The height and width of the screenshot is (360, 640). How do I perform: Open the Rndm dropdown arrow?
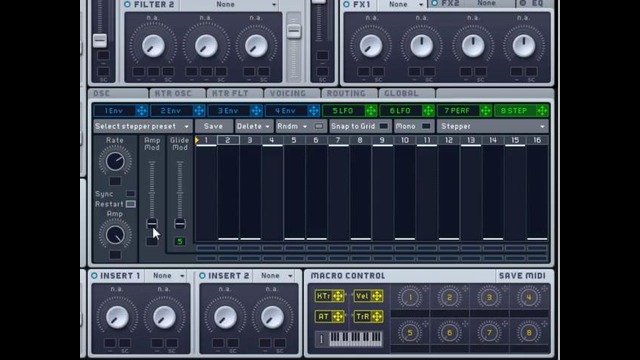click(x=304, y=127)
